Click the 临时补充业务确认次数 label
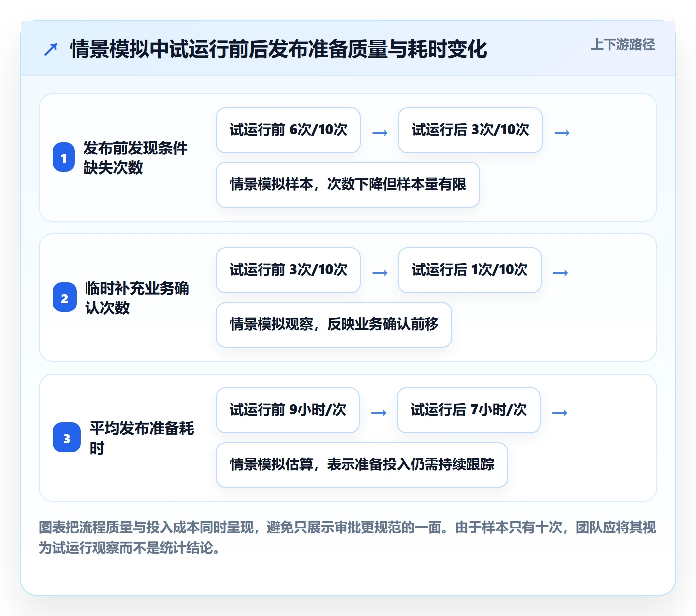Image resolution: width=696 pixels, height=616 pixels. click(x=137, y=298)
